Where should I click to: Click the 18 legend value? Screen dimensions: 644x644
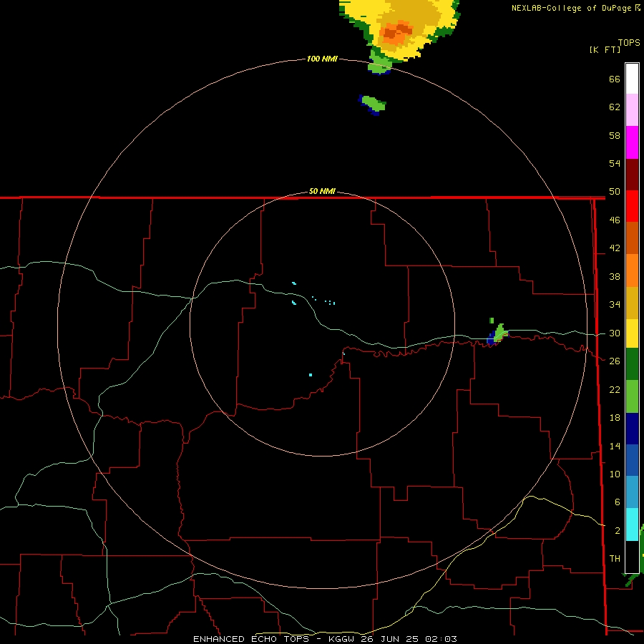click(x=615, y=418)
